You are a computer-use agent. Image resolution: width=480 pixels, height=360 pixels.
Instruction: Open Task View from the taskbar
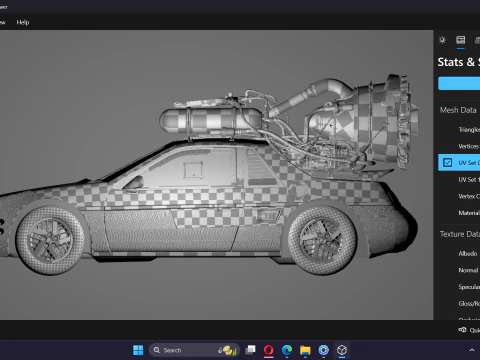point(250,350)
